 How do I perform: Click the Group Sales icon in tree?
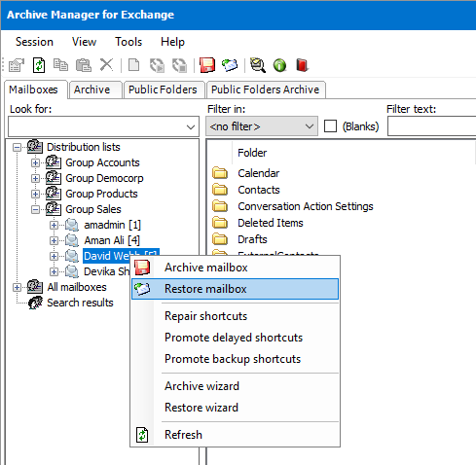tap(54, 209)
